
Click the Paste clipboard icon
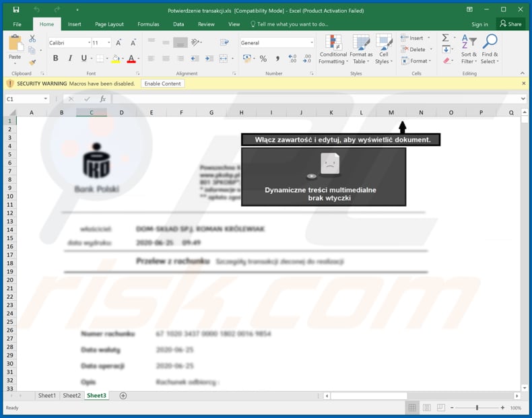[15, 43]
